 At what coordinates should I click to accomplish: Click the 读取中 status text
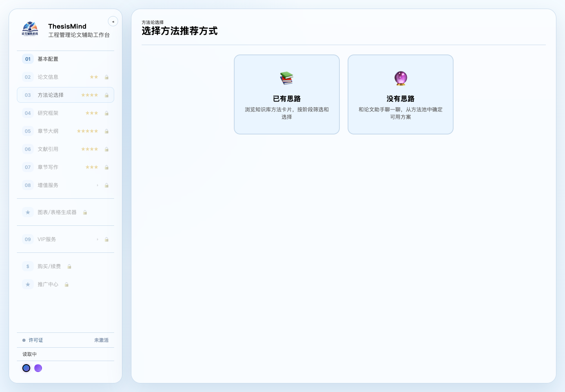click(29, 354)
